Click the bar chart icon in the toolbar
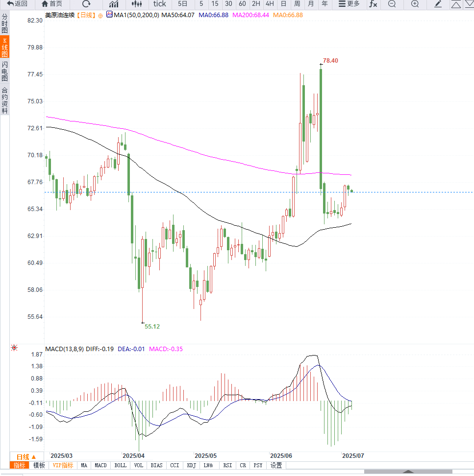The image size is (474, 476). pos(114,4)
